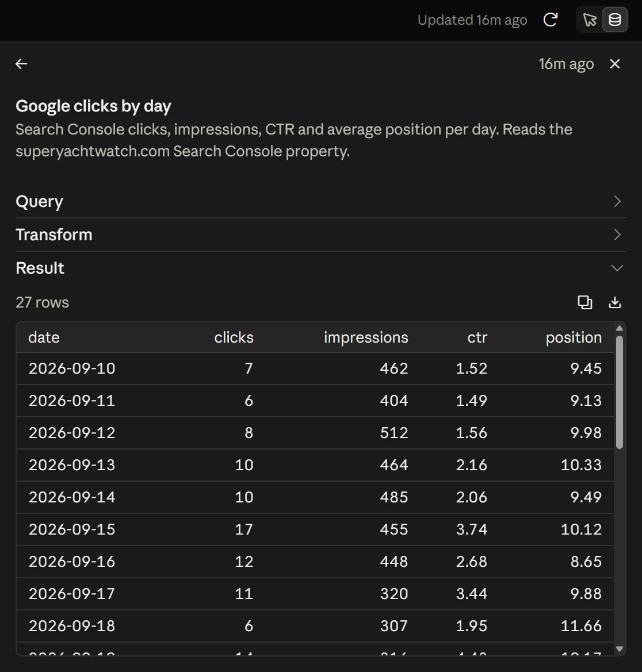This screenshot has height=672, width=642.
Task: Click position value 9.98
Action: (586, 433)
